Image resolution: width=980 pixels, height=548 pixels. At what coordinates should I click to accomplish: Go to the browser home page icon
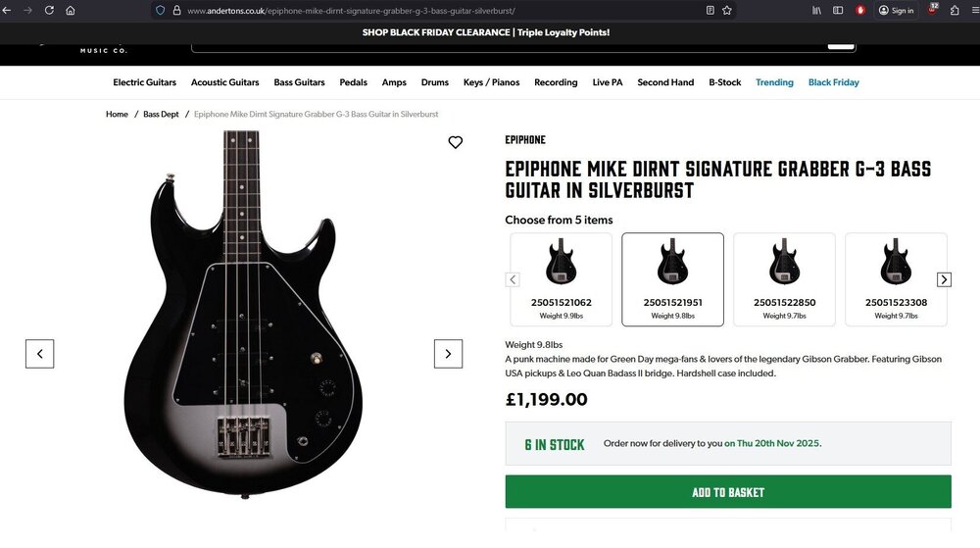71,10
